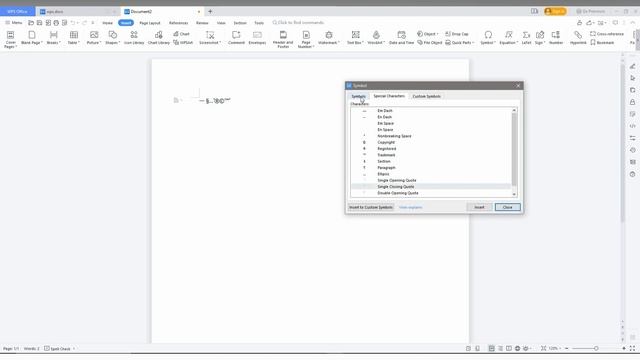Open the Icon Library
This screenshot has width=640, height=360.
134,38
